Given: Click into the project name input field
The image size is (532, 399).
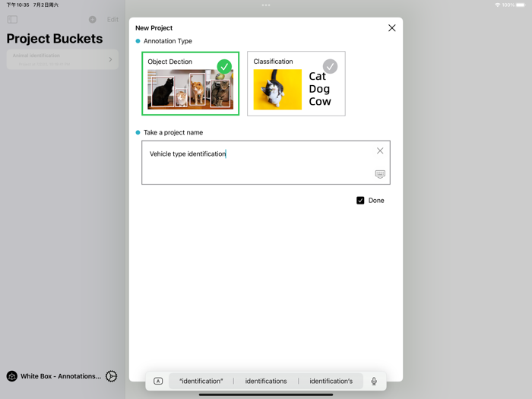Looking at the screenshot, I should [x=266, y=163].
